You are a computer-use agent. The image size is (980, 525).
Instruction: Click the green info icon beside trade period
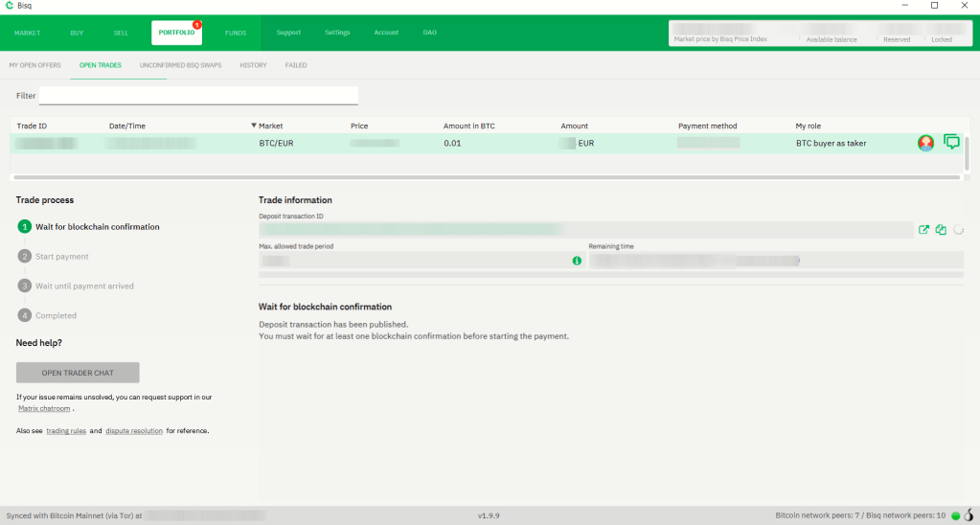point(577,261)
